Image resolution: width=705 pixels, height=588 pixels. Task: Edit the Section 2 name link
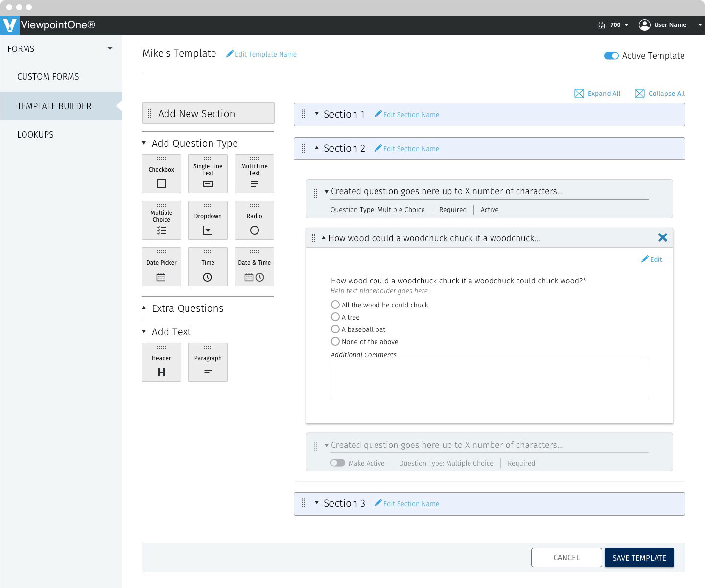click(x=411, y=149)
